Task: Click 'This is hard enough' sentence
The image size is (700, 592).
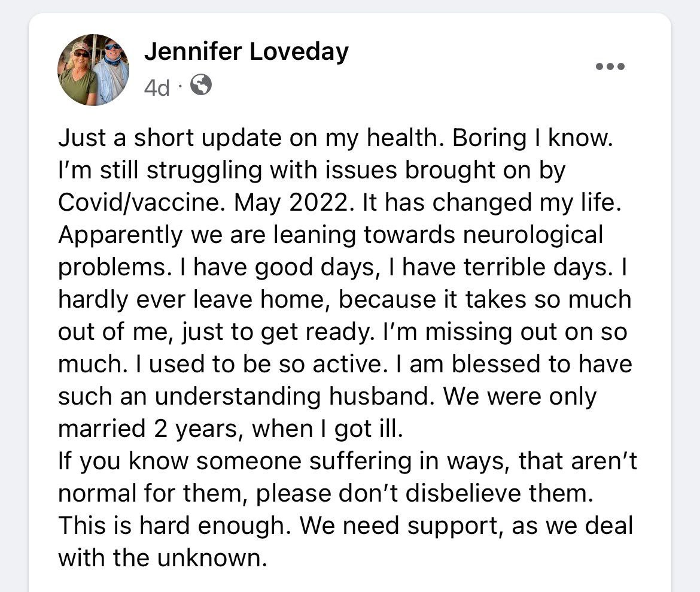Action: pos(174,526)
